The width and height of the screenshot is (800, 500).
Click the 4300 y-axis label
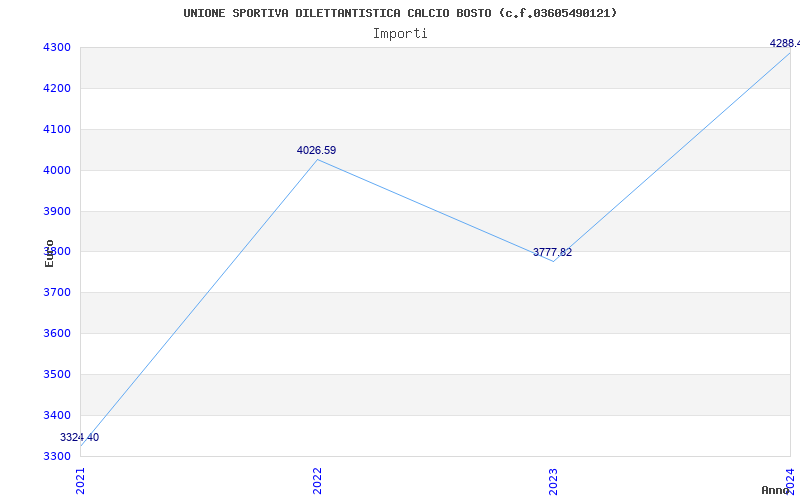point(57,47)
